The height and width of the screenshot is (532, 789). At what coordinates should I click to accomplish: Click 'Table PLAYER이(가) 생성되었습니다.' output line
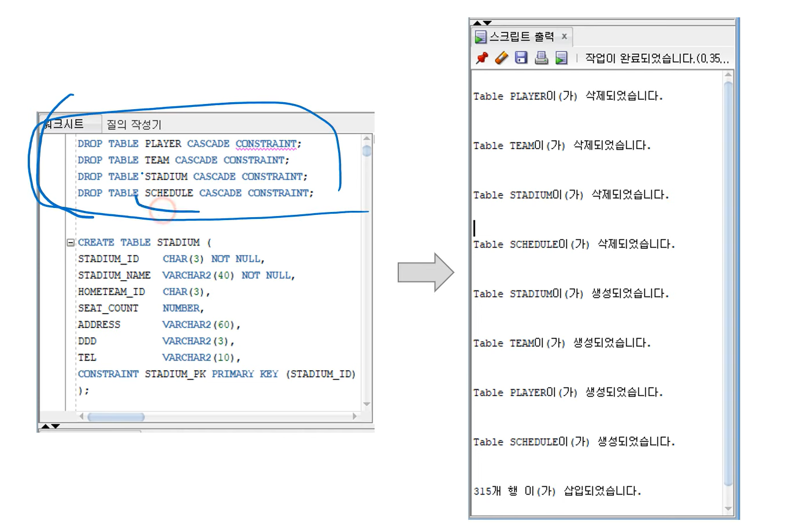(x=568, y=392)
